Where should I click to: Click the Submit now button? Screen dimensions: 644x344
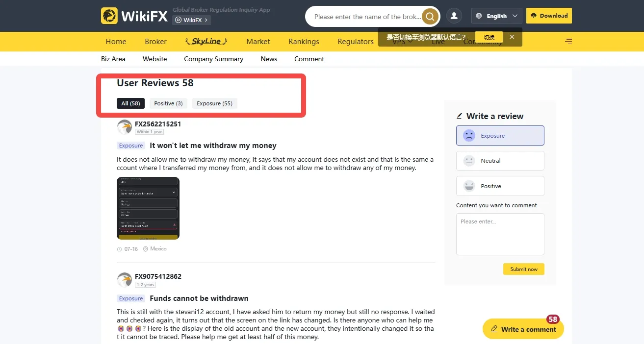click(523, 269)
